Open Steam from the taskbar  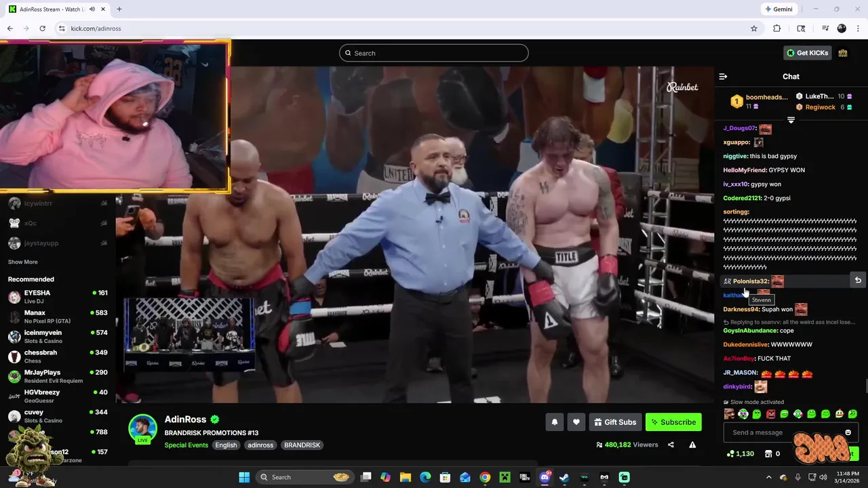564,477
